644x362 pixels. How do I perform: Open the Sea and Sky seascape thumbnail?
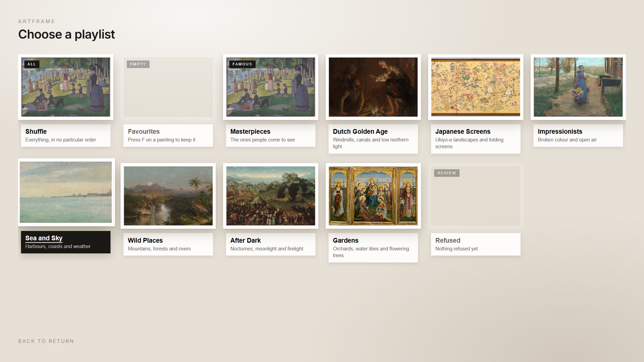[66, 192]
